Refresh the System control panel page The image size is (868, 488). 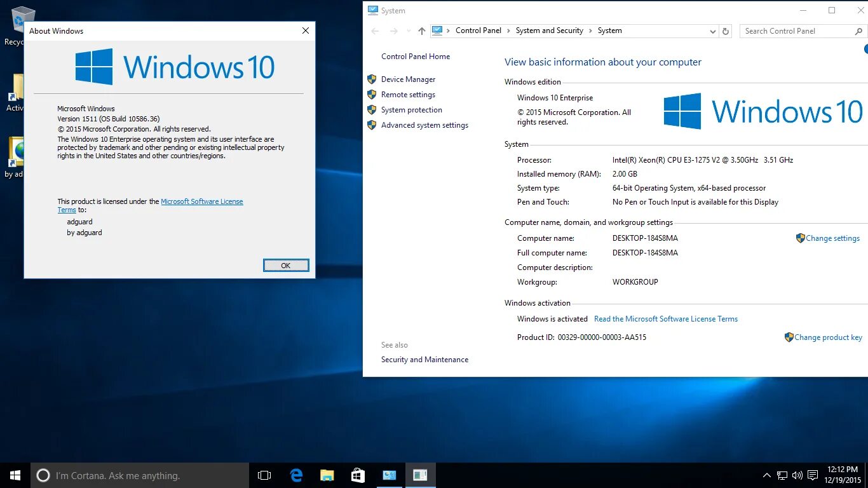pos(726,31)
